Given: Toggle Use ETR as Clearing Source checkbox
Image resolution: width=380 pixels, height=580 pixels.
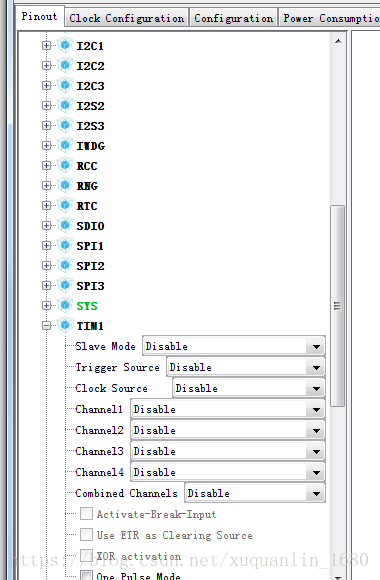Looking at the screenshot, I should (x=87, y=535).
